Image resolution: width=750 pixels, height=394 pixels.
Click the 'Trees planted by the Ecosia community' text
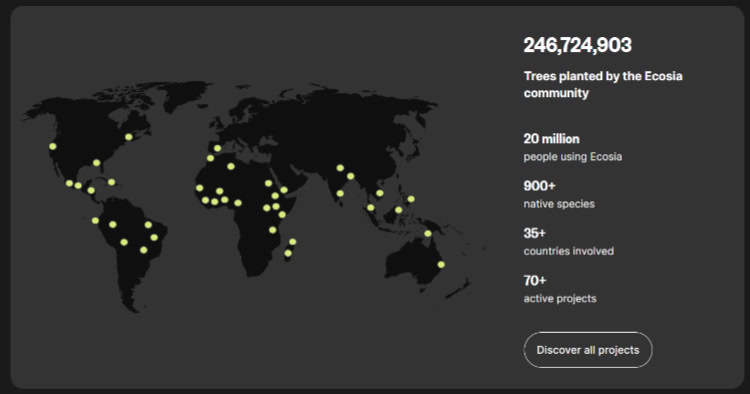(x=603, y=84)
